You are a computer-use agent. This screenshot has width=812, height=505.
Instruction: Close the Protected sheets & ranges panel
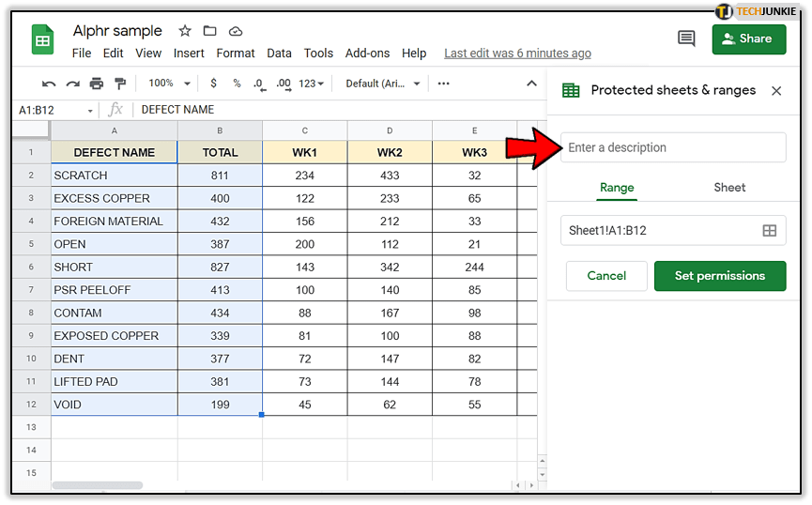[x=776, y=91]
